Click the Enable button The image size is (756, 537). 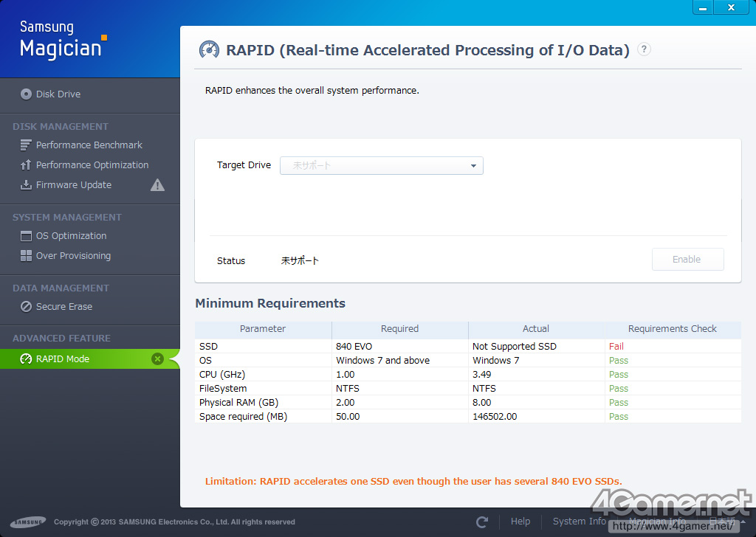[687, 259]
